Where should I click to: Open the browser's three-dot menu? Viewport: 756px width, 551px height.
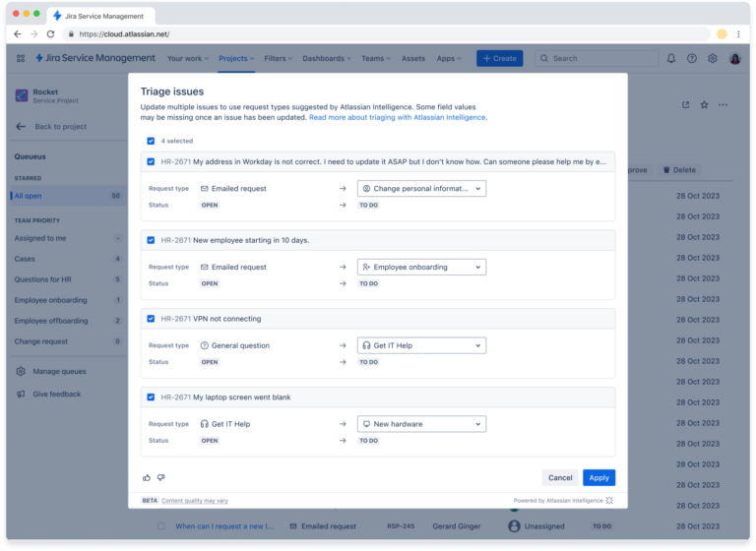click(x=738, y=34)
